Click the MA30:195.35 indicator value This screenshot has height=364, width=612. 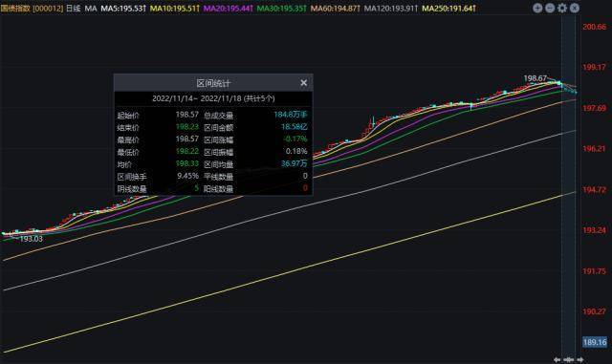click(x=282, y=9)
